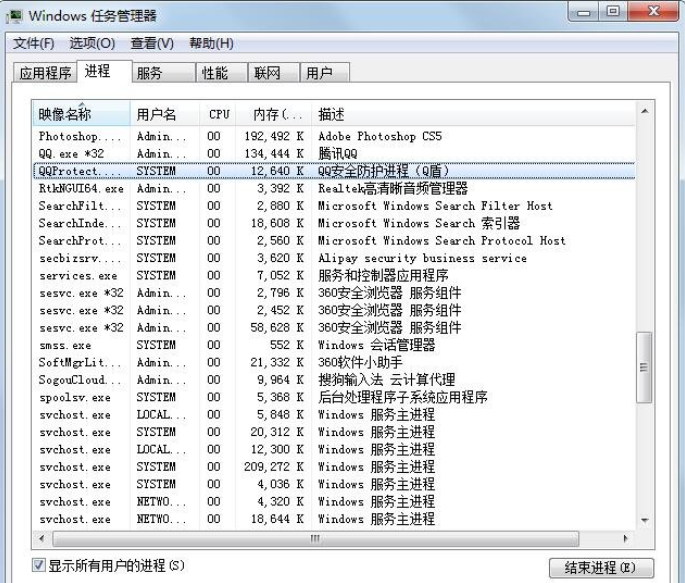Click the horizontal scrollbar thumb

tap(315, 538)
